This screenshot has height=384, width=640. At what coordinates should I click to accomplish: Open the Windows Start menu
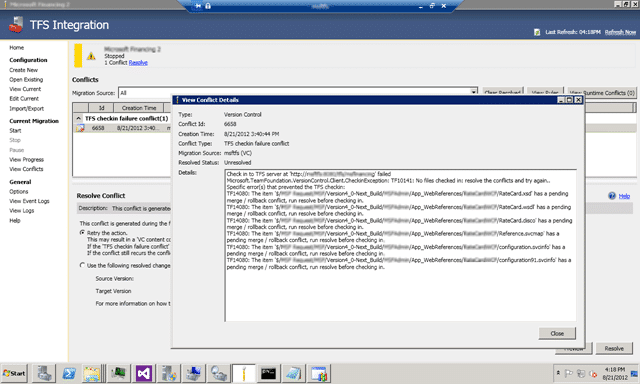[x=14, y=373]
